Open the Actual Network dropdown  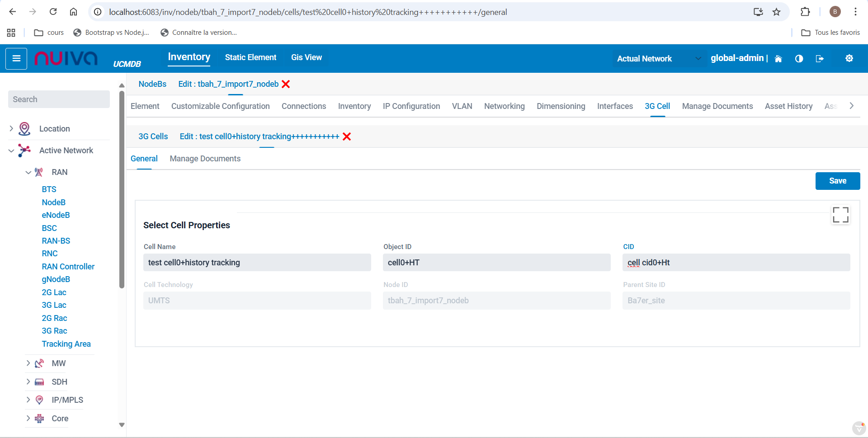659,59
